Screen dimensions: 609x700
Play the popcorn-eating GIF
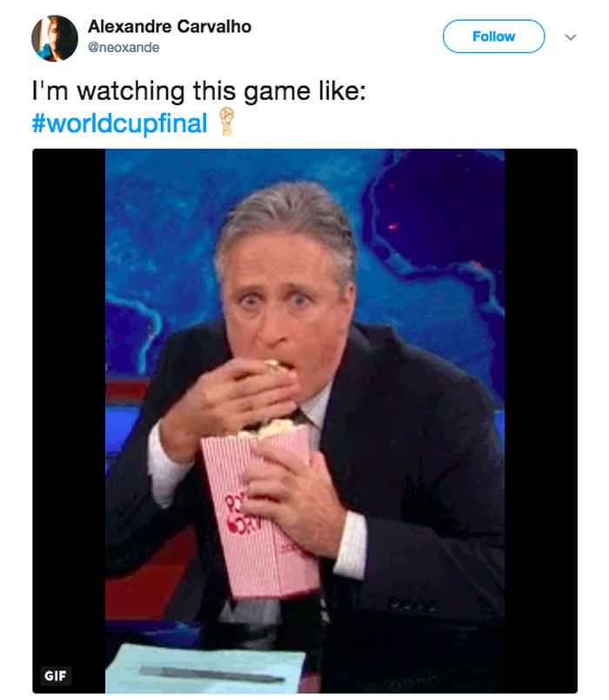pyautogui.click(x=304, y=421)
